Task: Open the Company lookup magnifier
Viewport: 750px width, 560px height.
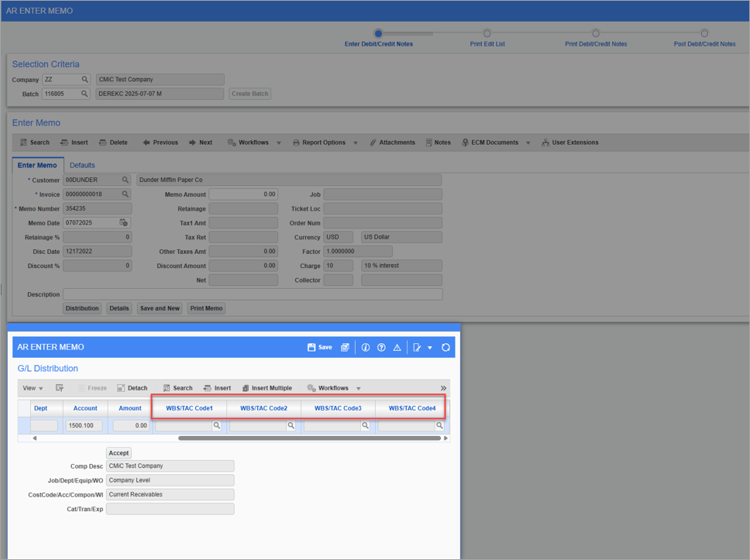Action: 84,79
